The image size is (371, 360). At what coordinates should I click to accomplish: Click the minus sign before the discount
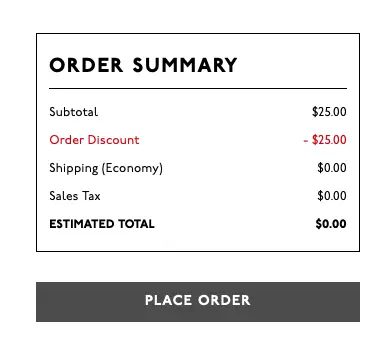point(306,140)
